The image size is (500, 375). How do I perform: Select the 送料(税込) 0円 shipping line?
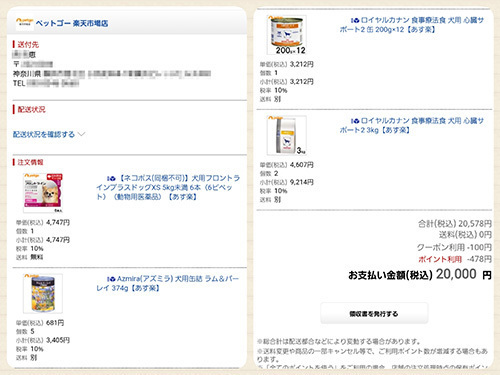(465, 235)
